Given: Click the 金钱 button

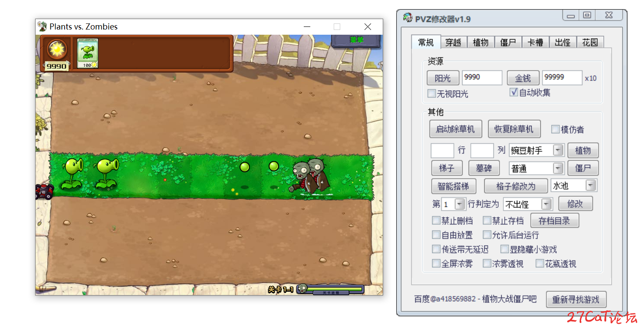Looking at the screenshot, I should click(523, 78).
